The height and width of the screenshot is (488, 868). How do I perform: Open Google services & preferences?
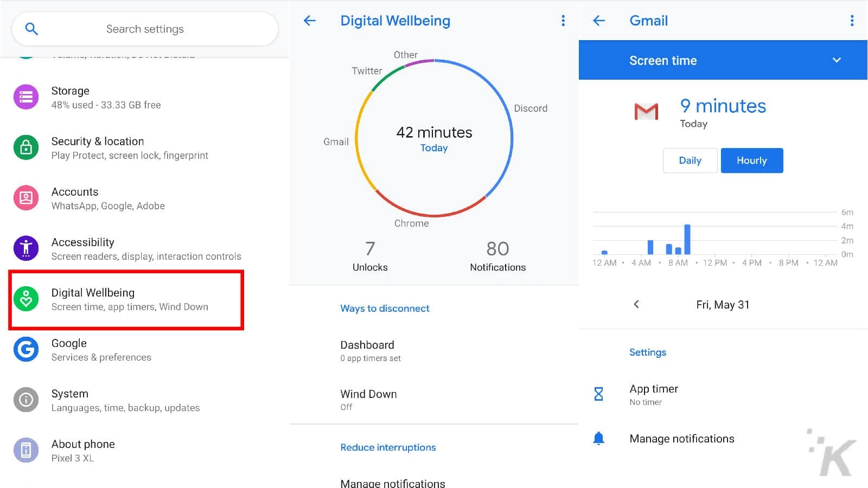coord(145,349)
